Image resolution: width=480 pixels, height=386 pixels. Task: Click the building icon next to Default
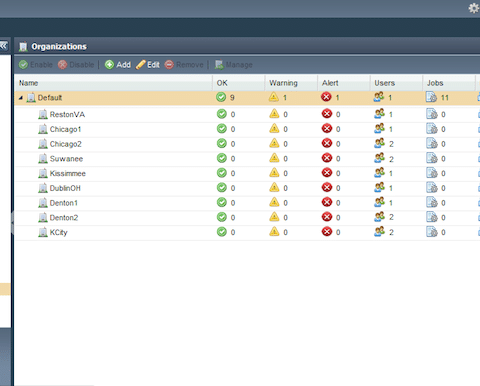[x=31, y=98]
